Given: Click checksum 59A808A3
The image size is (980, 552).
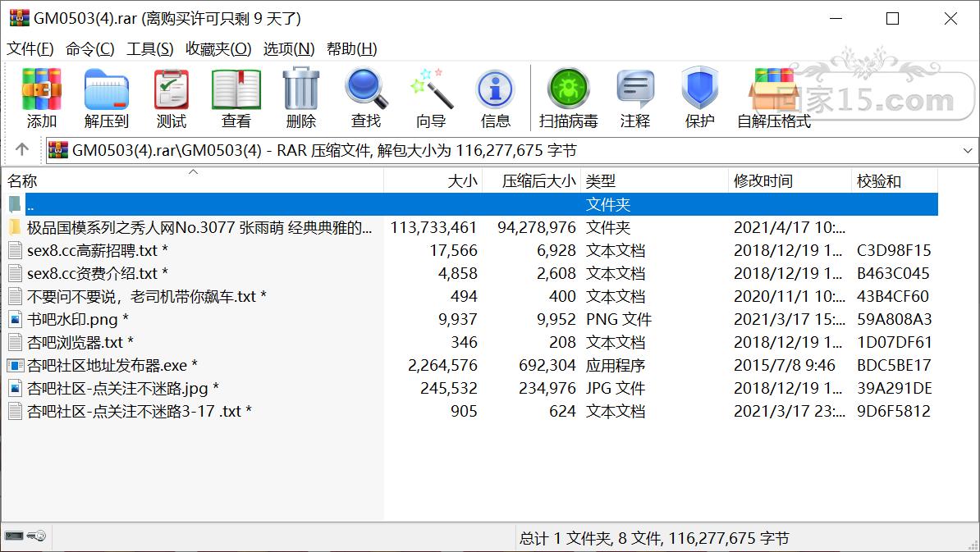Looking at the screenshot, I should coord(894,319).
